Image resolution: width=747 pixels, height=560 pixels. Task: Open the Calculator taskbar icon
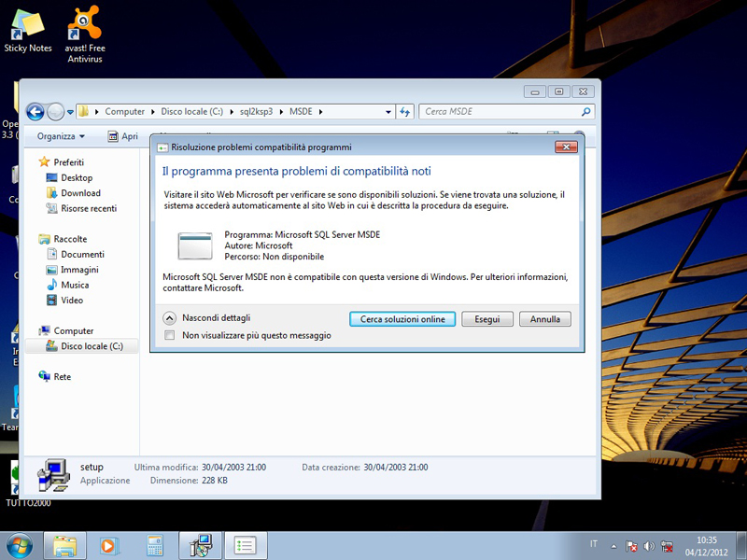155,546
